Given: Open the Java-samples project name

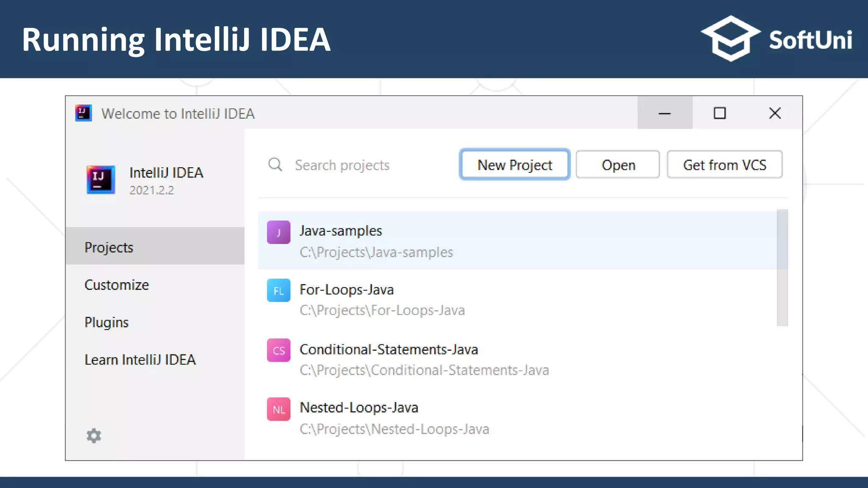Looking at the screenshot, I should pyautogui.click(x=341, y=231).
